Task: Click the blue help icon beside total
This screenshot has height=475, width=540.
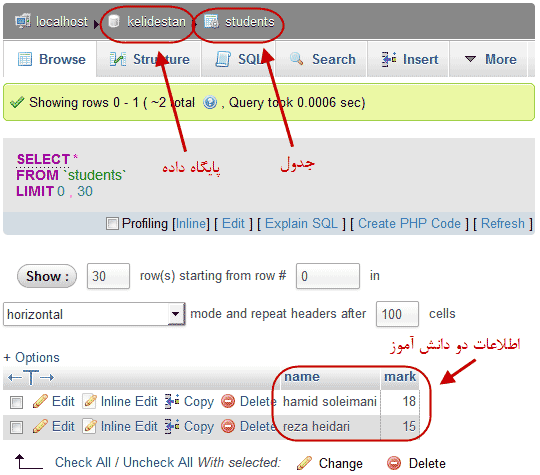Action: (210, 103)
